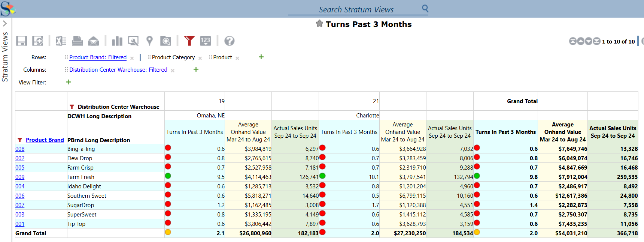Jump to last page of rows
644x242 pixels.
click(596, 41)
